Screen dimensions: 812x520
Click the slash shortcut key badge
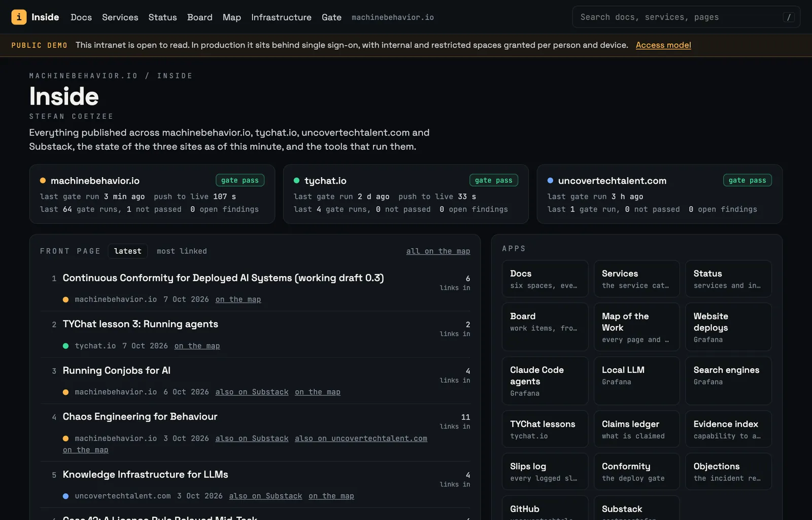(x=789, y=17)
